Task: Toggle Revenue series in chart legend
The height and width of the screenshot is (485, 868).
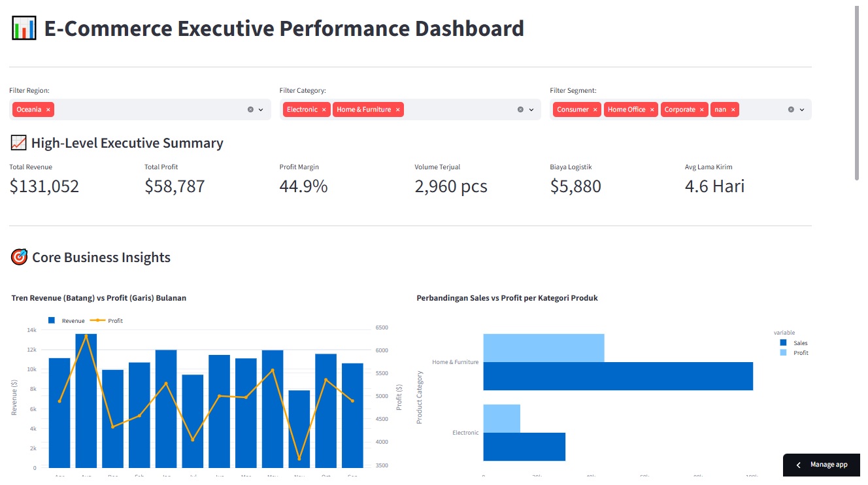Action: click(x=66, y=321)
